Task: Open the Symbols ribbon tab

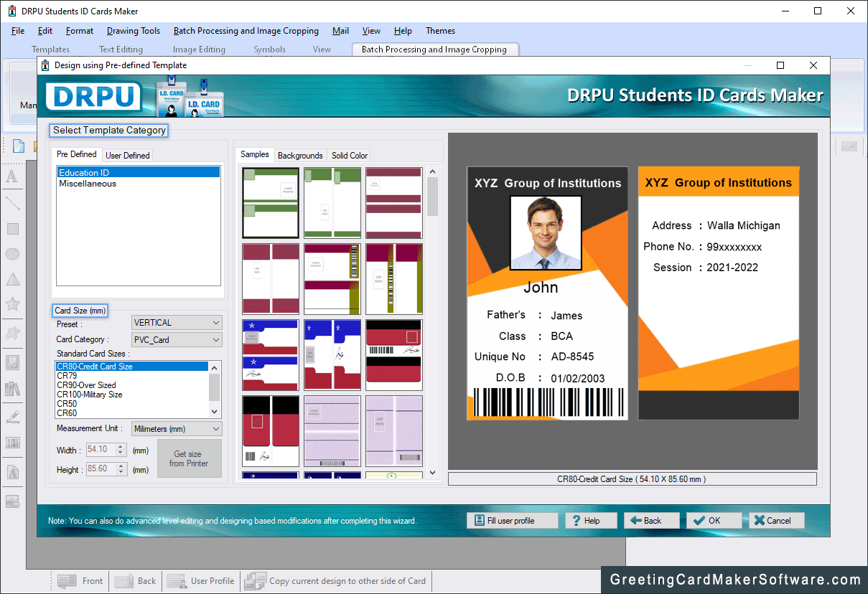Action: click(269, 49)
